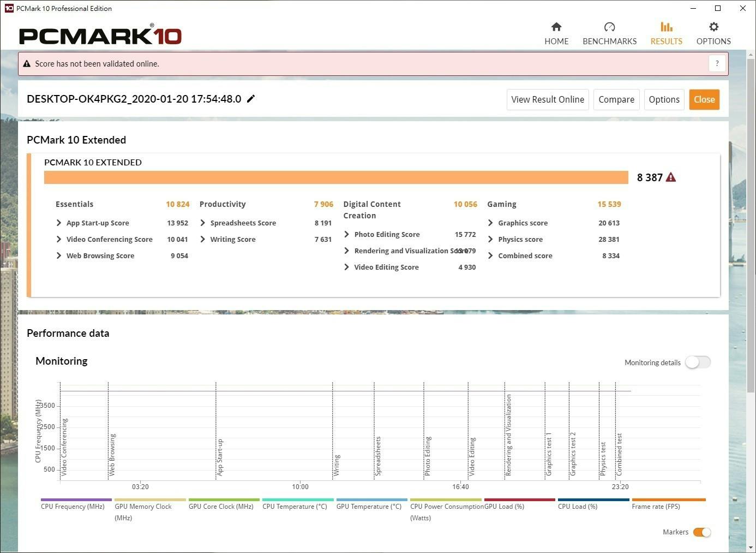Select the GPU Temperature legend swatch

(x=372, y=500)
